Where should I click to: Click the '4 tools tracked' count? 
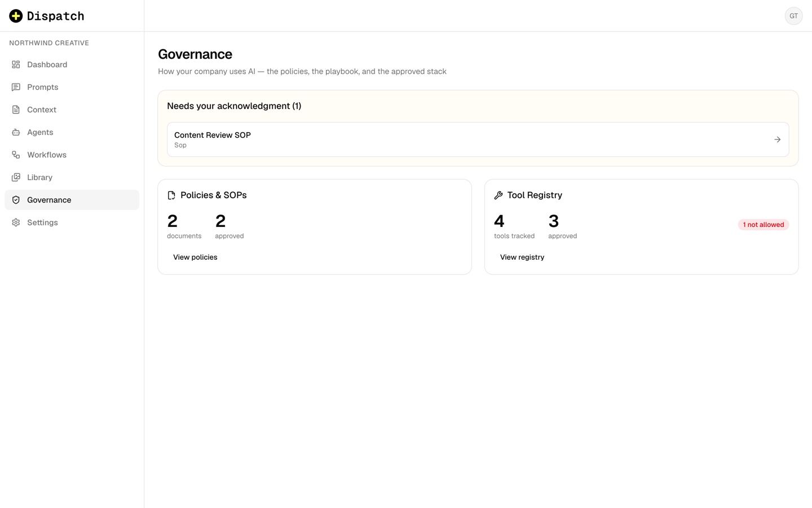coord(514,226)
